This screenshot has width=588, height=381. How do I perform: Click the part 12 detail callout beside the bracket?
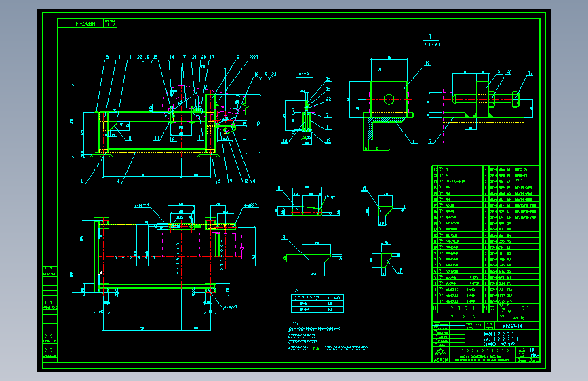click(x=400, y=270)
